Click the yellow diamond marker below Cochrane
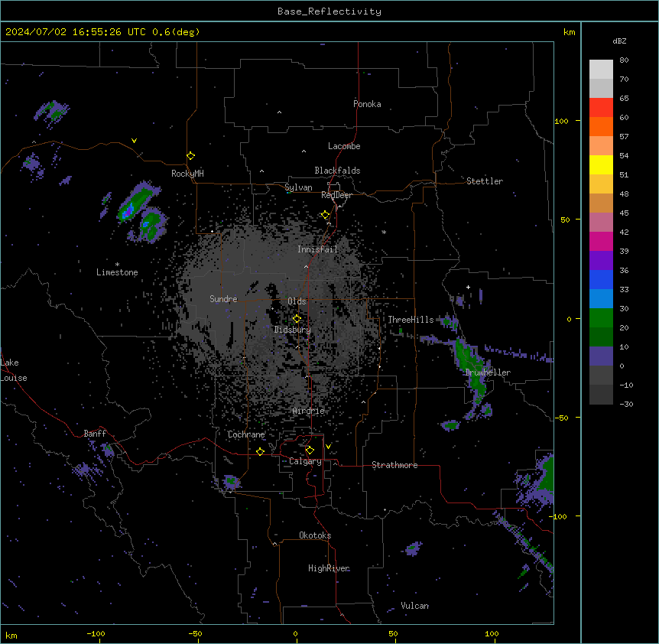 point(260,451)
